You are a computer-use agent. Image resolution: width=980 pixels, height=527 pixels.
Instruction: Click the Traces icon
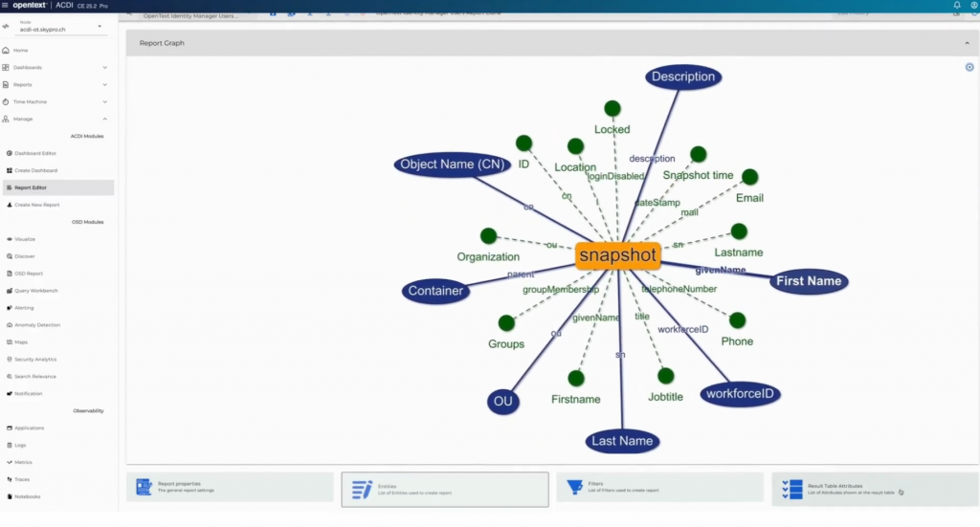pyautogui.click(x=10, y=479)
